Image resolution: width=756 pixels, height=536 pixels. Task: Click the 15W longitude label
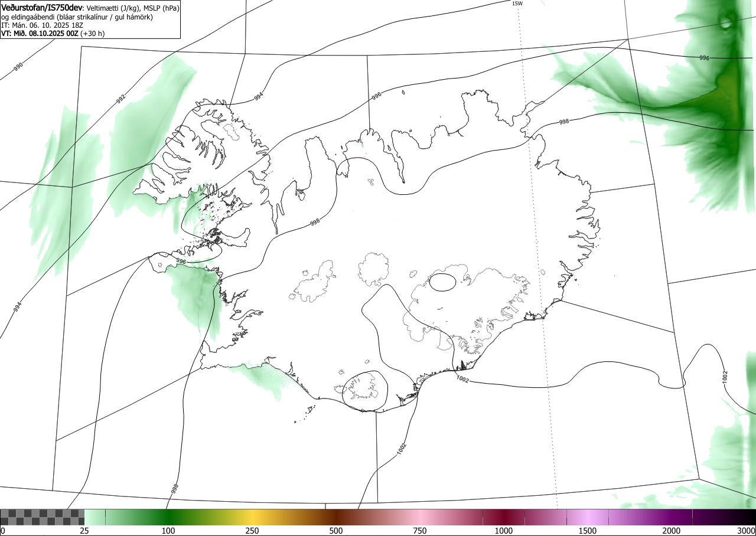click(x=517, y=4)
